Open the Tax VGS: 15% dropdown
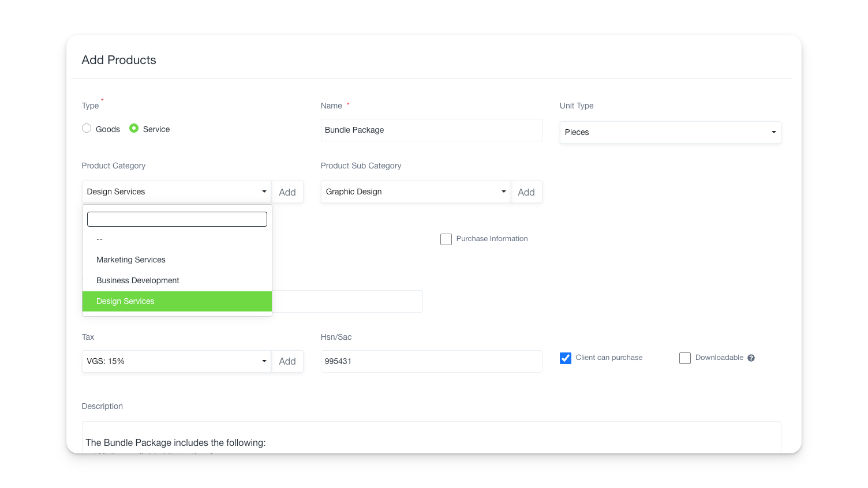Image resolution: width=868 pixels, height=488 pixels. pyautogui.click(x=177, y=361)
